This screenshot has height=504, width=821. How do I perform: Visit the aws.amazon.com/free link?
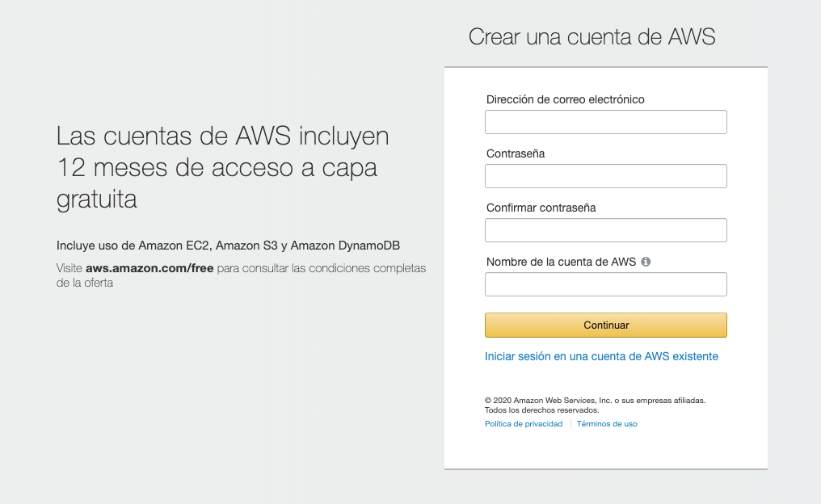149,268
